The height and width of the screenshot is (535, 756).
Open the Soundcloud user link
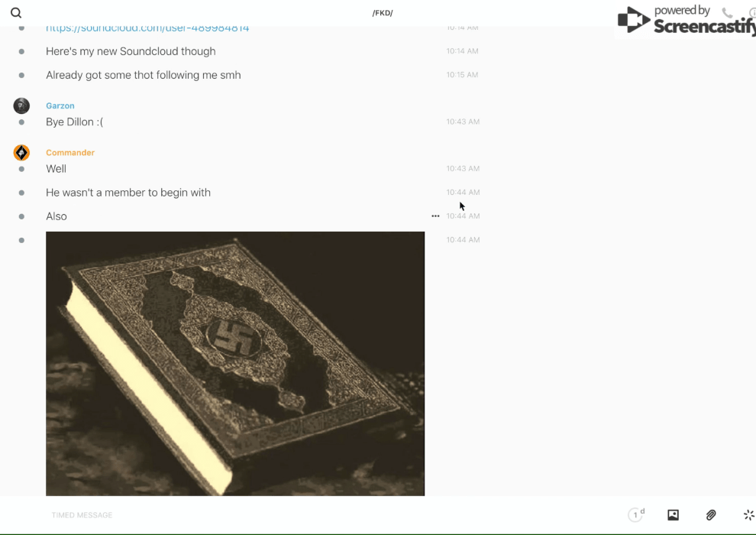[x=147, y=28]
